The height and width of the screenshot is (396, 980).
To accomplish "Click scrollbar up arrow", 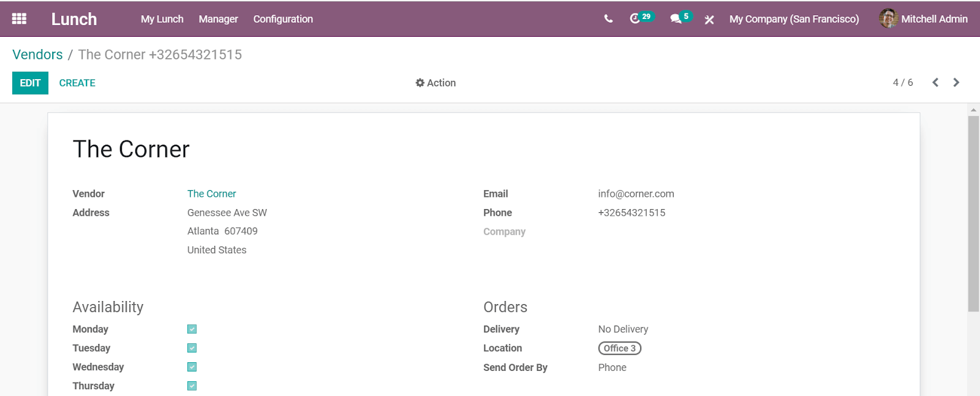I will [973, 110].
